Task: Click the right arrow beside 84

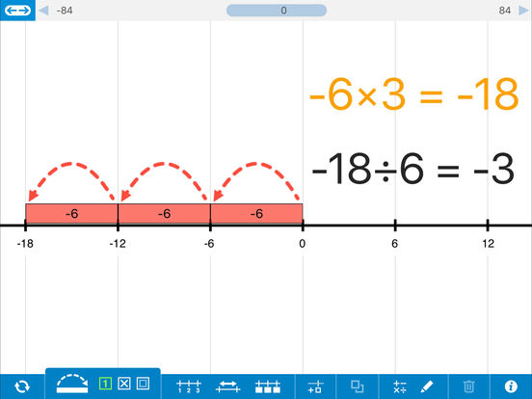Action: (x=523, y=11)
